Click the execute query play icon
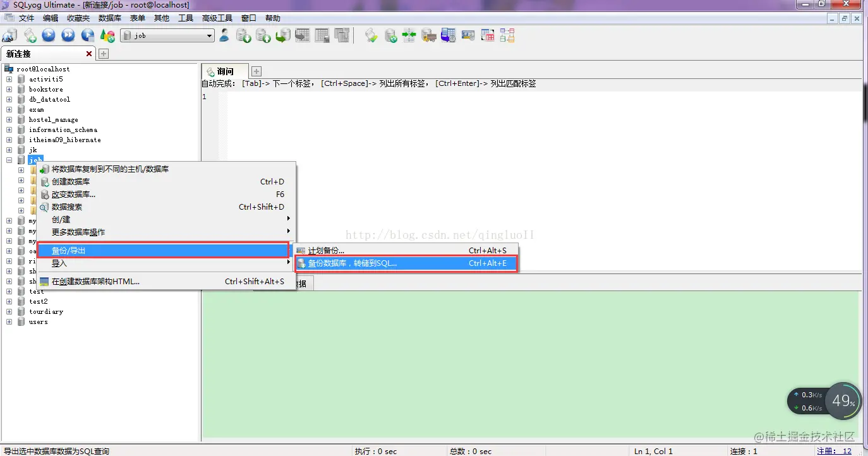 click(49, 36)
